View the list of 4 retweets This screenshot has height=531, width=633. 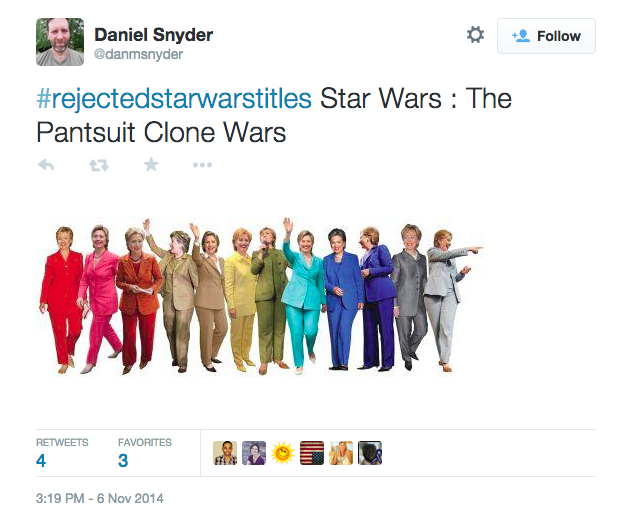[x=62, y=454]
